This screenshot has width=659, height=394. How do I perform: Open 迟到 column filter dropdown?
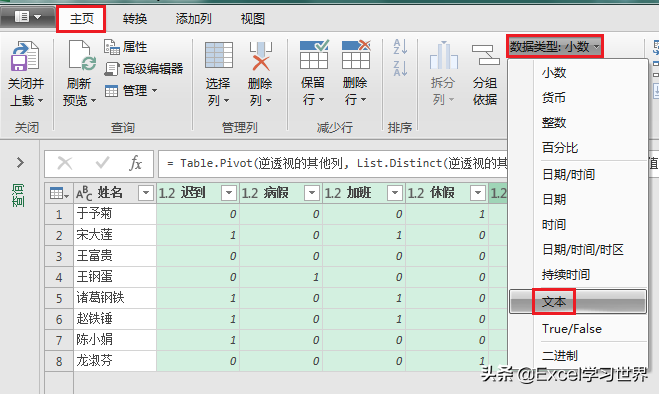[x=229, y=193]
